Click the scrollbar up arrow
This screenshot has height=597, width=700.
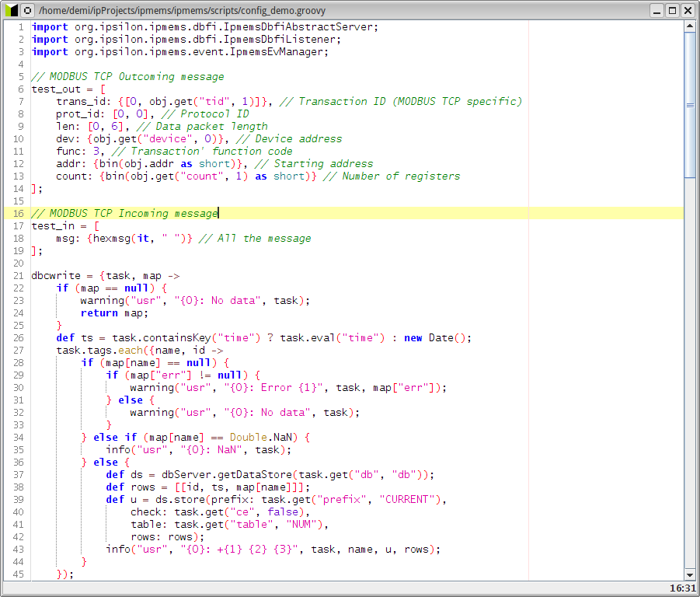[688, 26]
